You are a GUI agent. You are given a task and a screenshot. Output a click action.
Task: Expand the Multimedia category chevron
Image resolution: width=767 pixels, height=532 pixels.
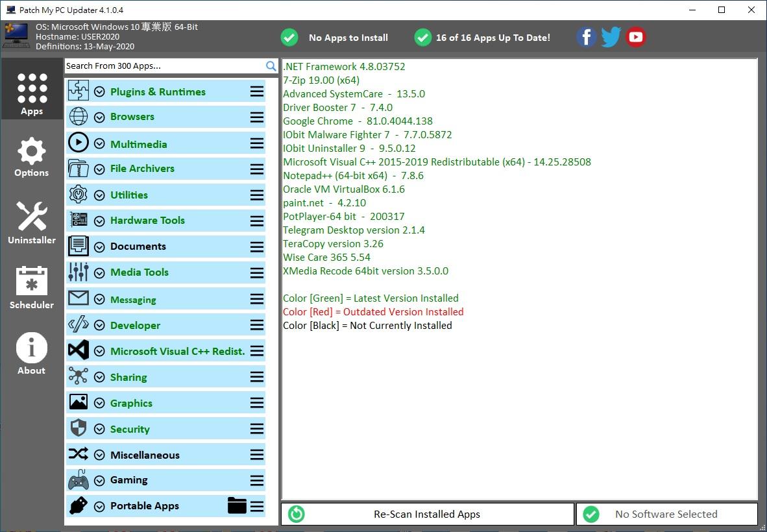[x=99, y=144]
